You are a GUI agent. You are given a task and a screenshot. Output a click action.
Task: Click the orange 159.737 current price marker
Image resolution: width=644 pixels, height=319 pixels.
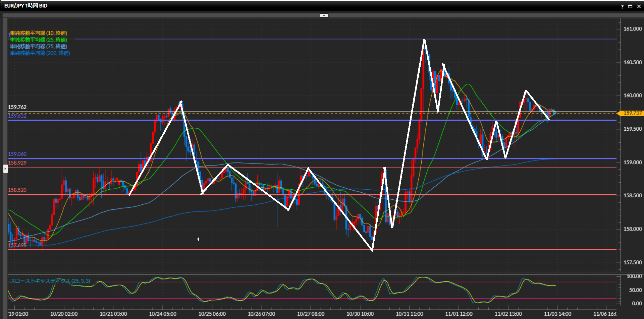(632, 113)
